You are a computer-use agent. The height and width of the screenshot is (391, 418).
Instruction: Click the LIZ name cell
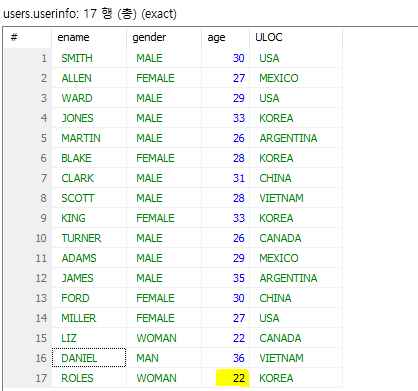[89, 338]
